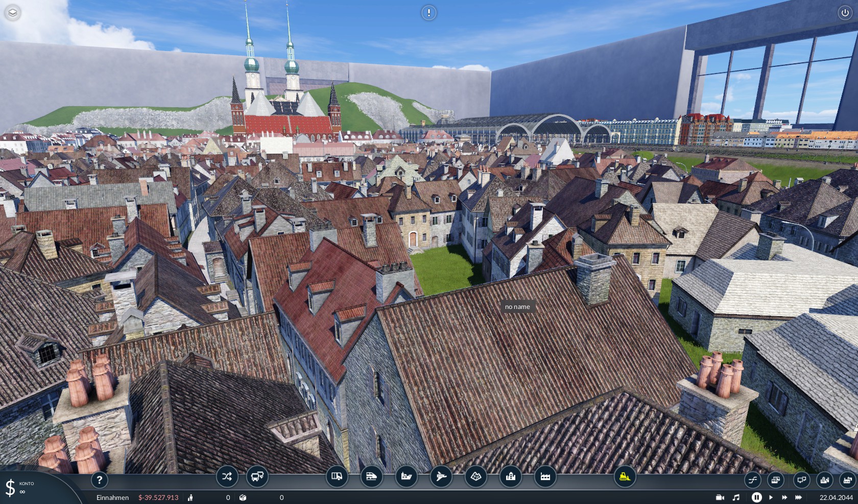Open the map layers menu icon
858x504 pixels.
[x=13, y=13]
